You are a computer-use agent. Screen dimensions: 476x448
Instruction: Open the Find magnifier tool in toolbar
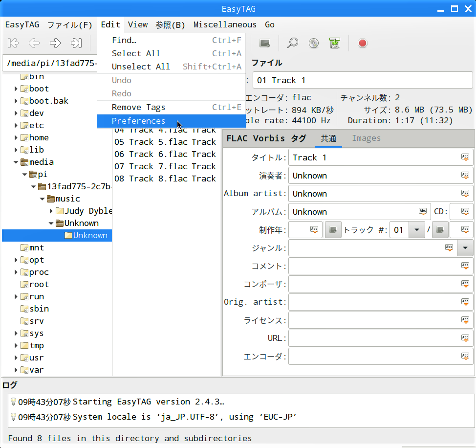coord(293,43)
